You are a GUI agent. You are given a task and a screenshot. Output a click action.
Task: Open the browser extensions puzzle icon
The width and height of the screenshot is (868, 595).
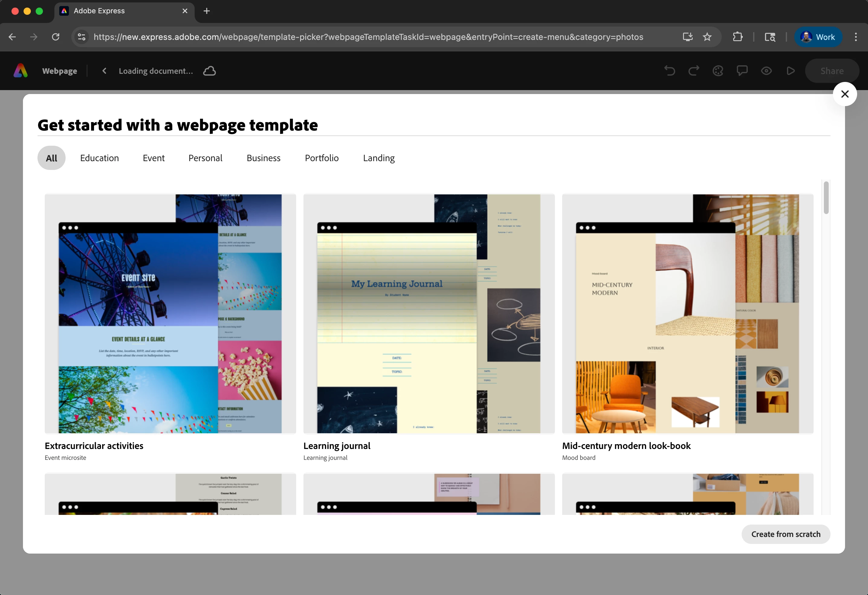point(738,37)
